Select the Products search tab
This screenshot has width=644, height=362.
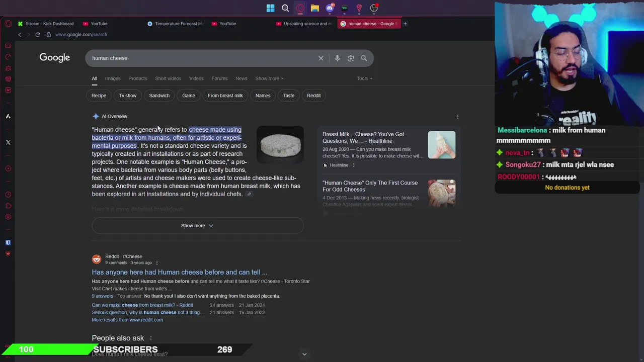click(x=137, y=78)
